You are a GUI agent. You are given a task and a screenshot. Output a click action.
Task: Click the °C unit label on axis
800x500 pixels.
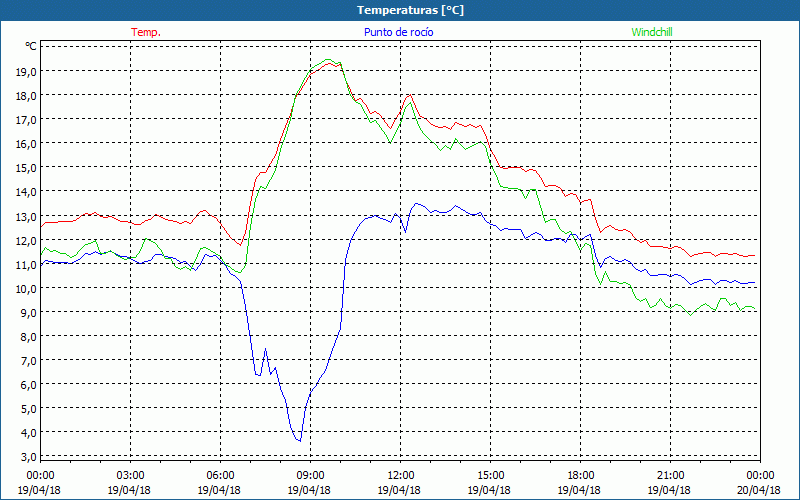(x=31, y=46)
